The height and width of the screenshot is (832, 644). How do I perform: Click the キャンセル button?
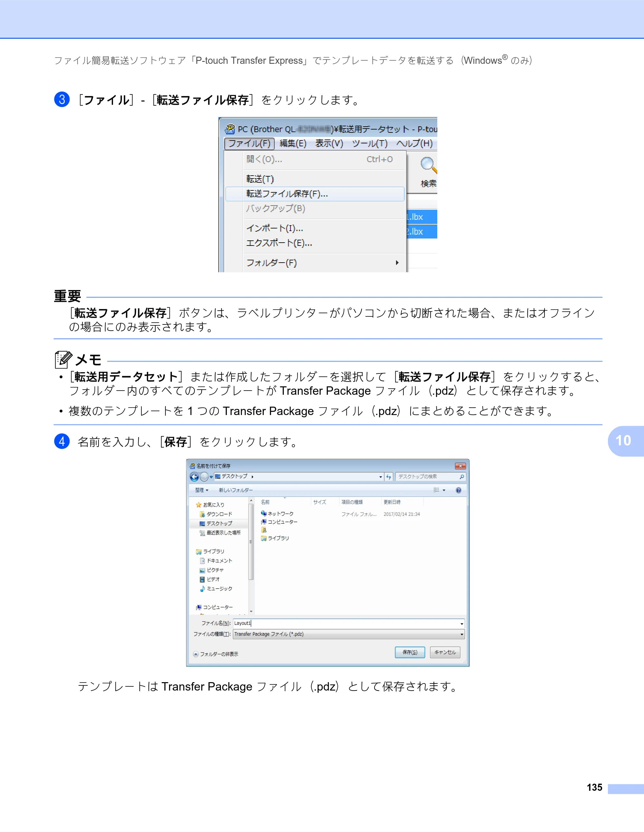tap(445, 652)
